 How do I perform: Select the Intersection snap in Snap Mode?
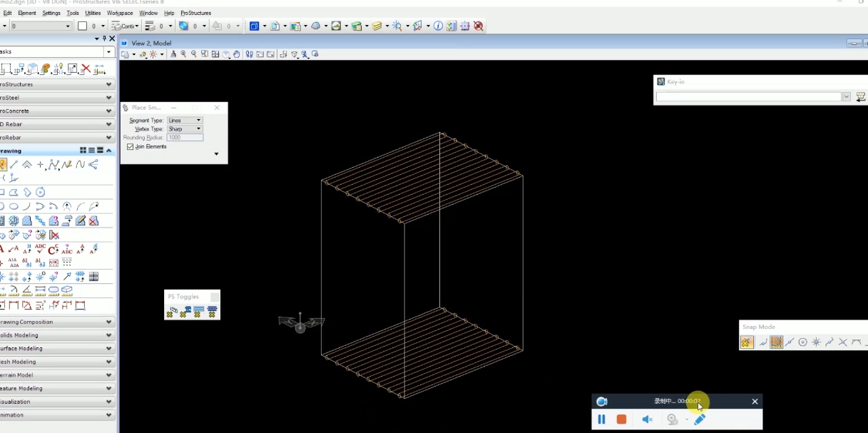(x=843, y=342)
